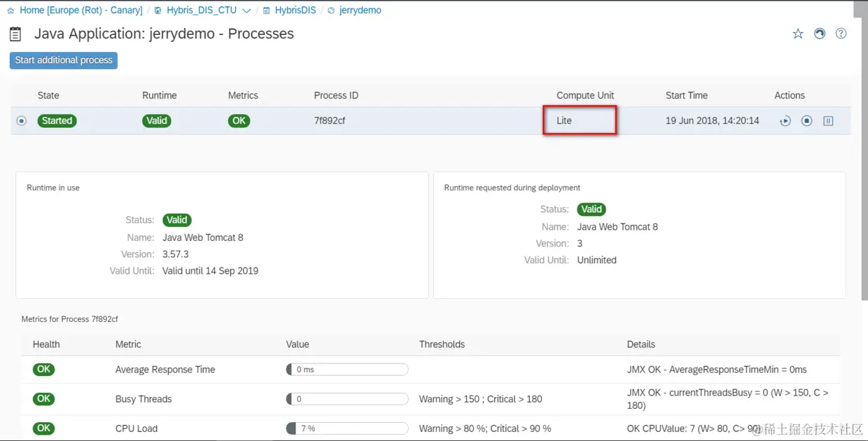
Task: Click the Home icon in breadcrumb
Action: click(x=10, y=10)
